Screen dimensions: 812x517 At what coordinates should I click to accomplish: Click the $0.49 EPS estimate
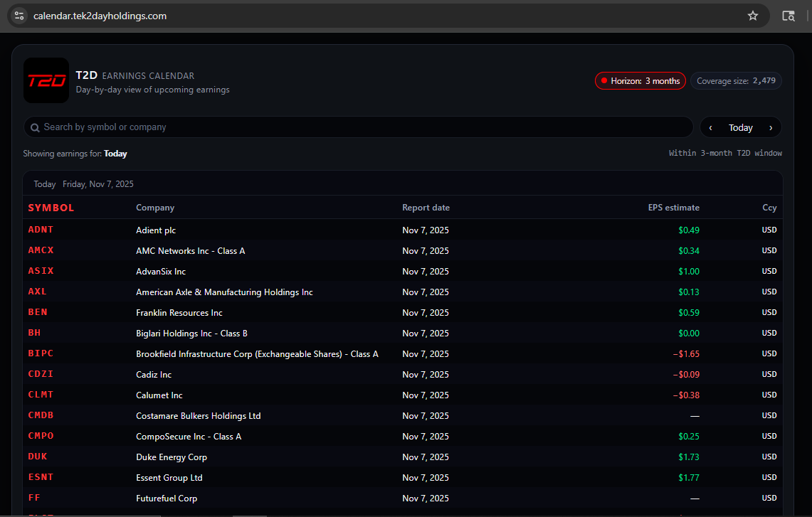(689, 230)
